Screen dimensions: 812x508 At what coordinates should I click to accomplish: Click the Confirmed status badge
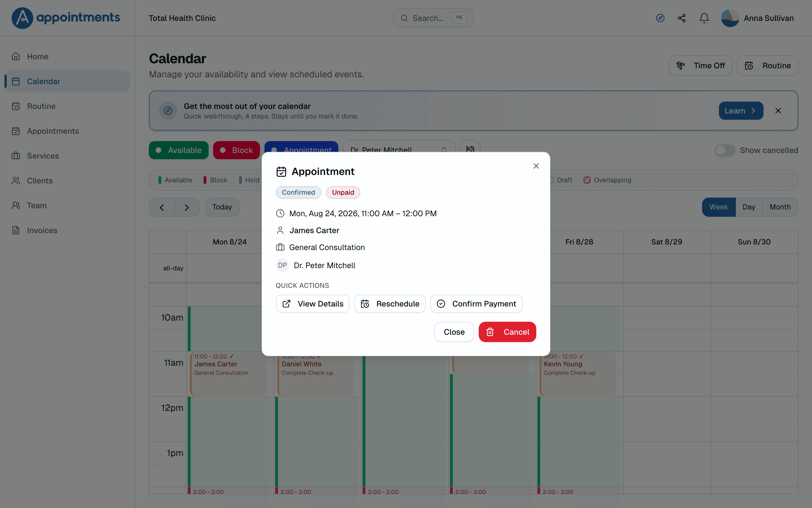298,192
